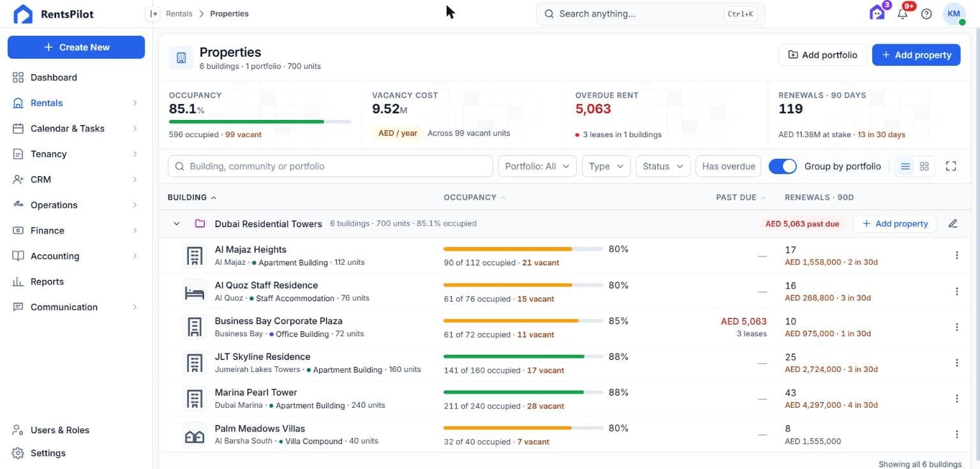Click the Add portfolio button
Image resolution: width=980 pixels, height=469 pixels.
[x=822, y=55]
